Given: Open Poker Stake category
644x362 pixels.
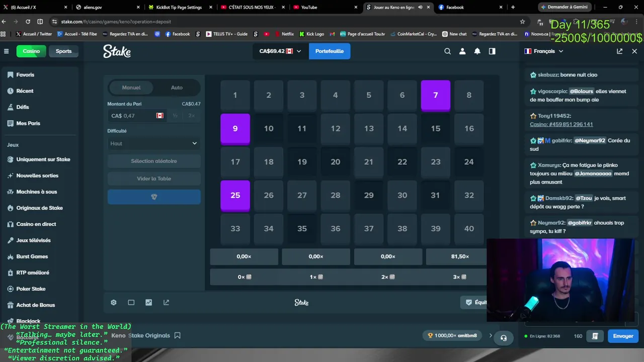Looking at the screenshot, I should coord(40,289).
